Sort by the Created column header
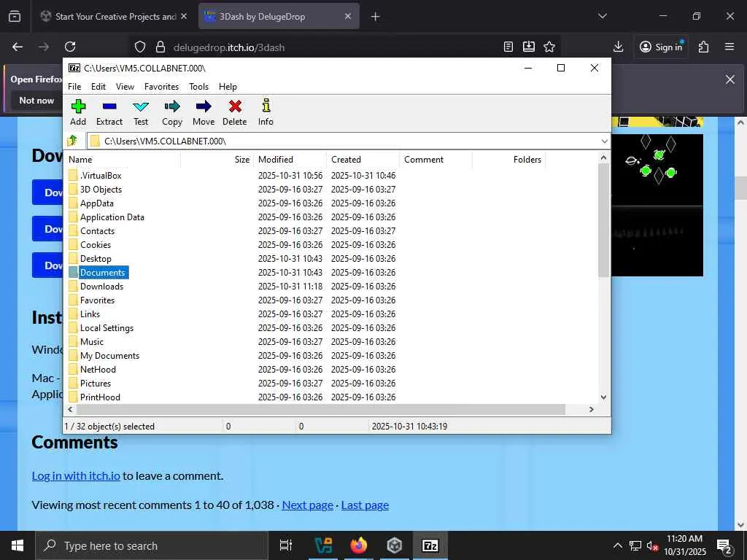Image resolution: width=747 pixels, height=560 pixels. [x=363, y=160]
